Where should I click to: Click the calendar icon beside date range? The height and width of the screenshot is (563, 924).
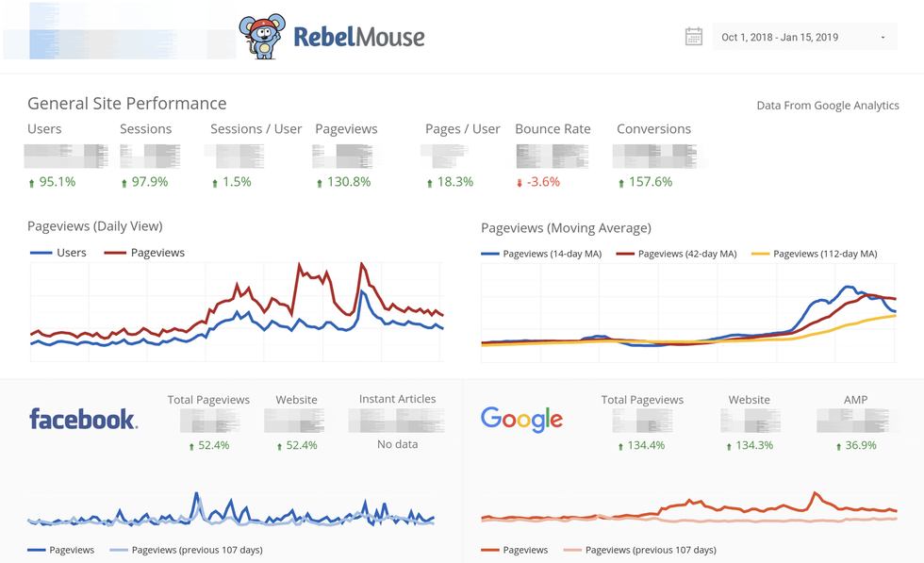tap(694, 37)
